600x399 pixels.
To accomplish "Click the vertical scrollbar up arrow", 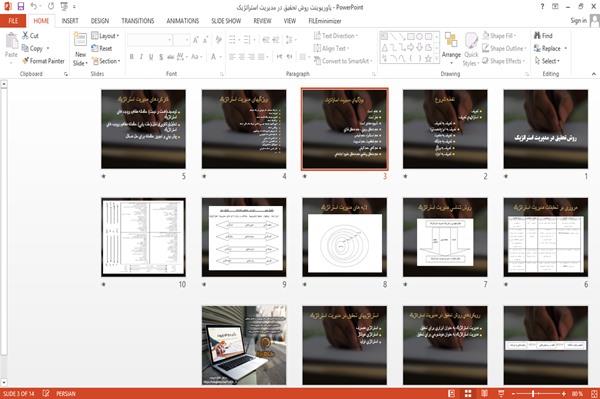I will point(4,84).
